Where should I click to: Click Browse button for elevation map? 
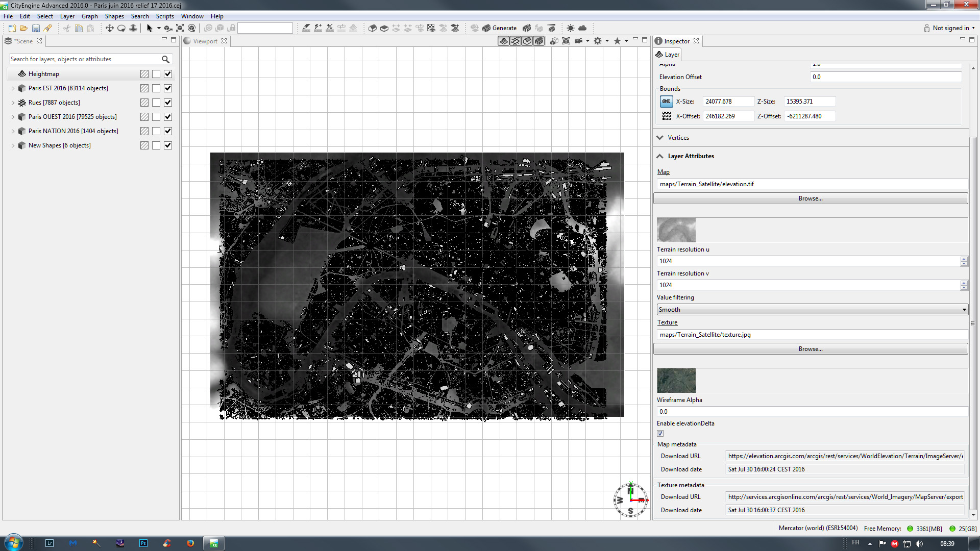point(811,198)
